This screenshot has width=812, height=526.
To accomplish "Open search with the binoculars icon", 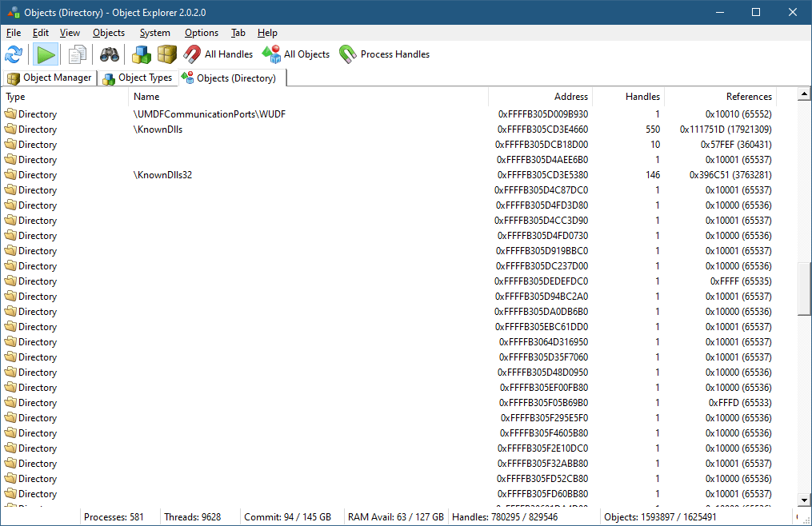I will (x=110, y=54).
